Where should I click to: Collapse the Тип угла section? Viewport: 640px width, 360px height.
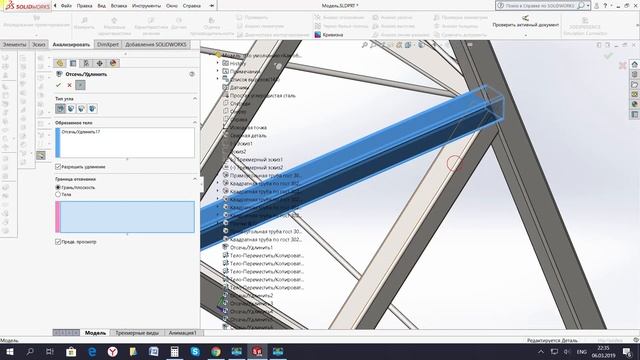(195, 98)
